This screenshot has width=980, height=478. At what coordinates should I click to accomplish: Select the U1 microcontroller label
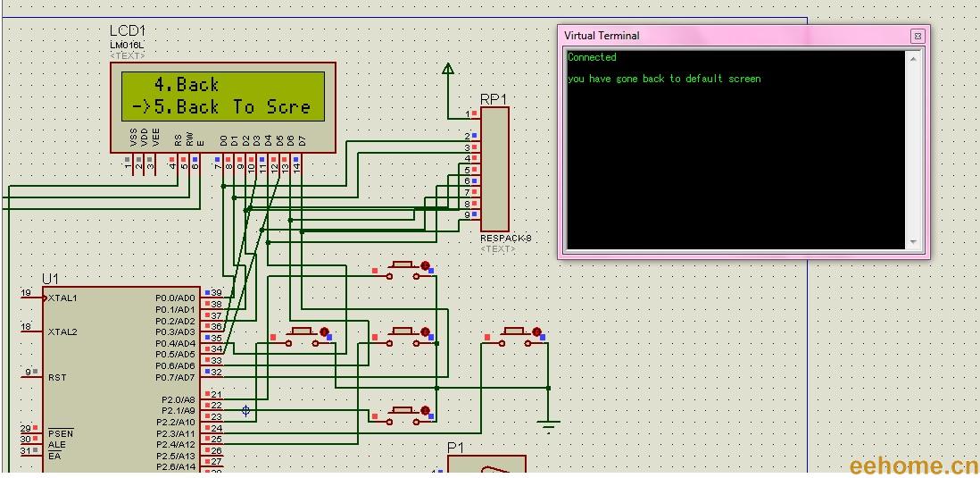[49, 279]
